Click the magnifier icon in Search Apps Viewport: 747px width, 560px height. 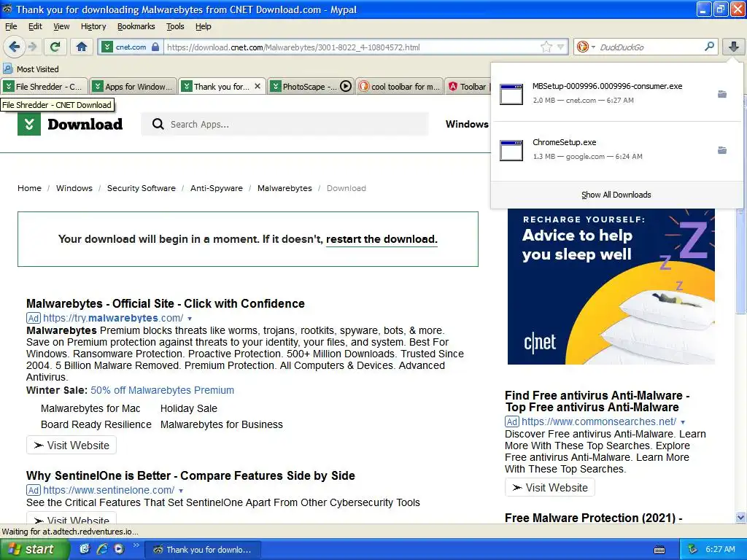pyautogui.click(x=158, y=124)
